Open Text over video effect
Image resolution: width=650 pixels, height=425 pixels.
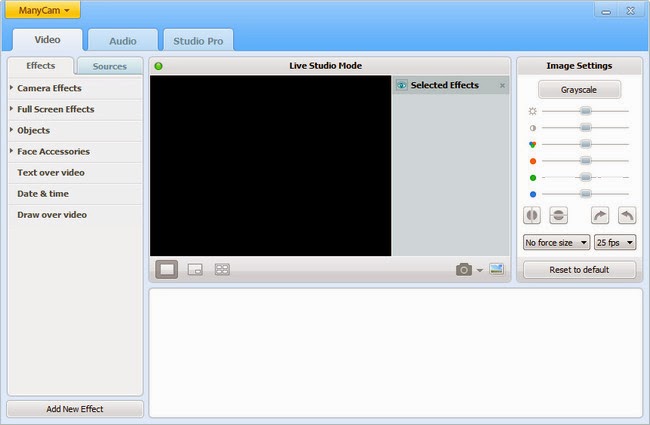(75, 172)
